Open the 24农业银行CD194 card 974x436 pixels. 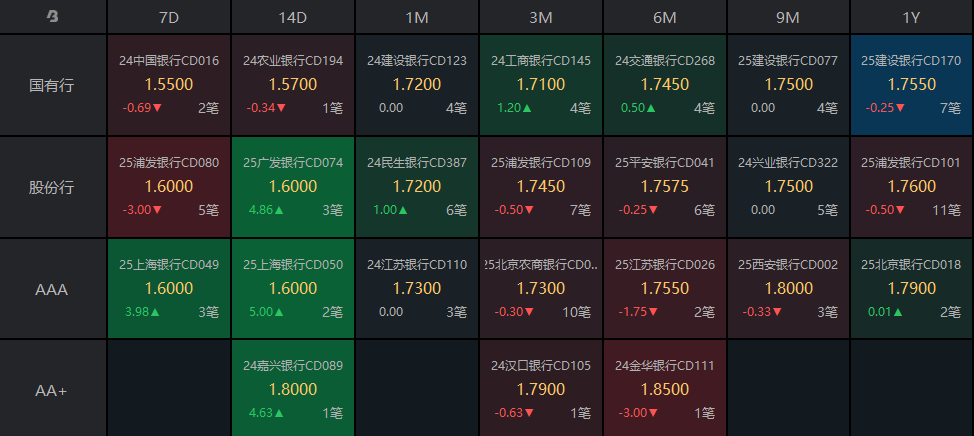[293, 85]
